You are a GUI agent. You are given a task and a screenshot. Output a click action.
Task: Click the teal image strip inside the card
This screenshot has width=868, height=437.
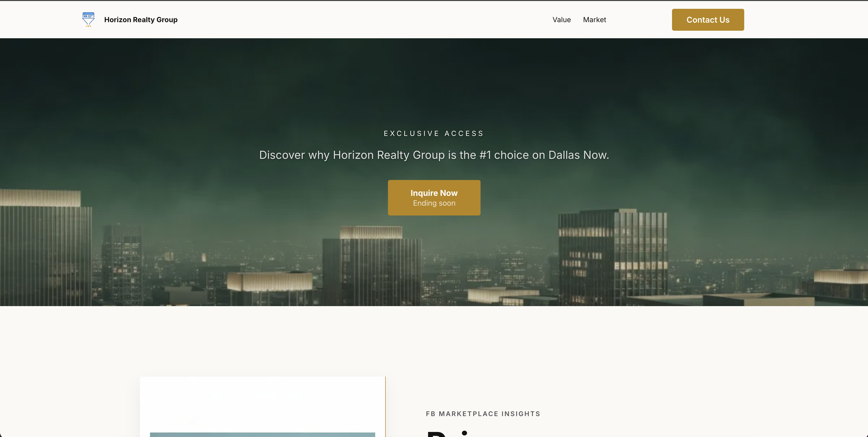pyautogui.click(x=262, y=435)
